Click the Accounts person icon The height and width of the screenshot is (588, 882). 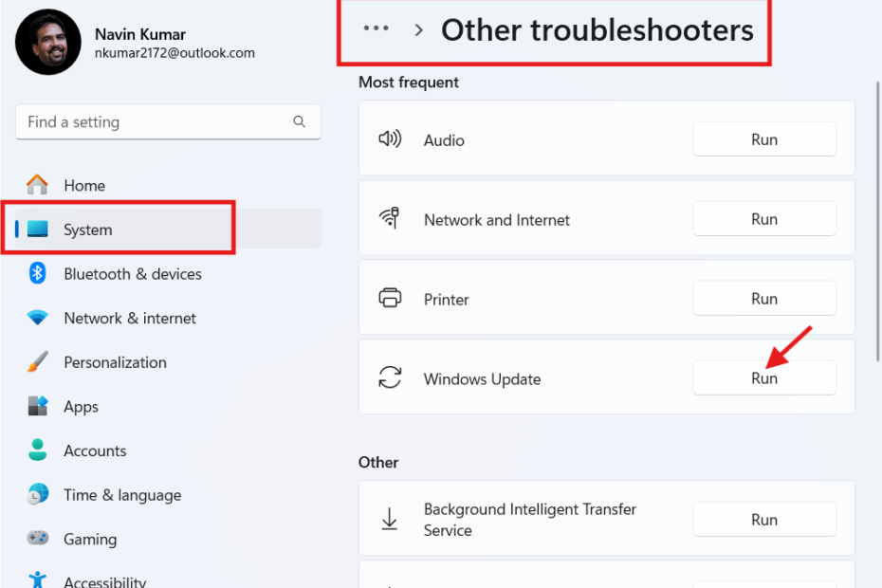(x=38, y=450)
